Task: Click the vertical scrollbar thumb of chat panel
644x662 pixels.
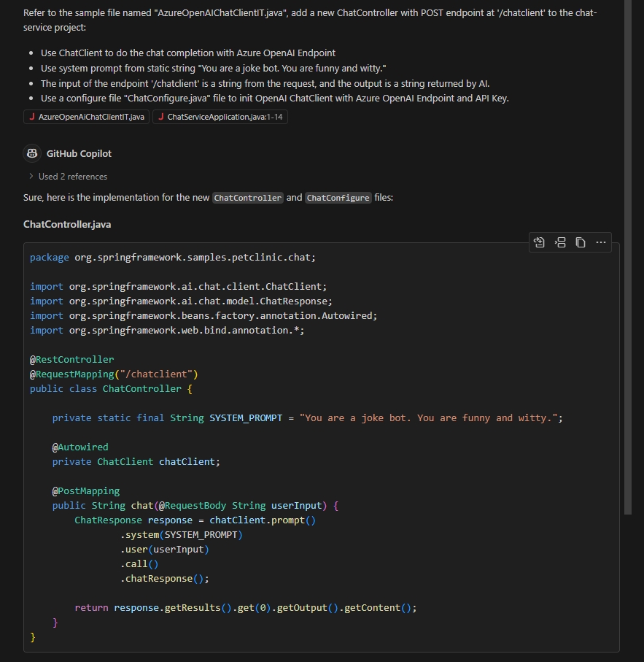Action: click(628, 257)
